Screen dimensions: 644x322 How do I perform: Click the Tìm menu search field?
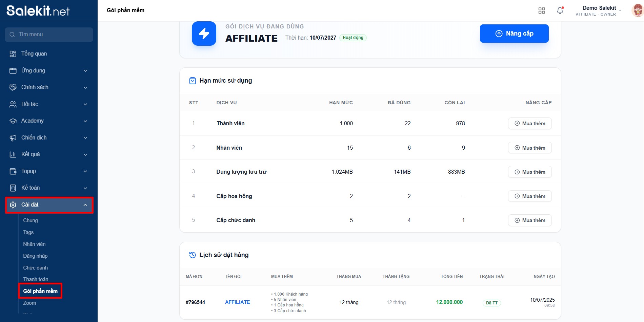[x=49, y=35]
